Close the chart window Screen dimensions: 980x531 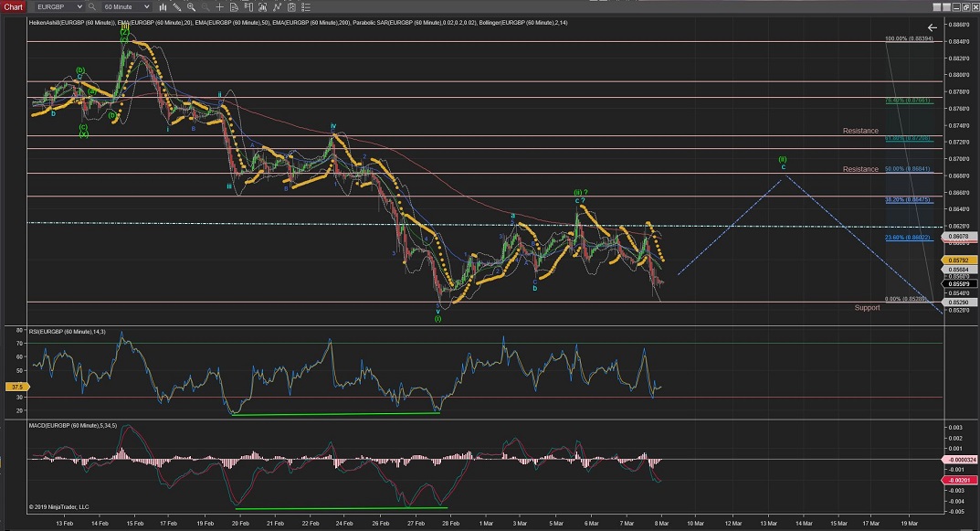pos(975,7)
